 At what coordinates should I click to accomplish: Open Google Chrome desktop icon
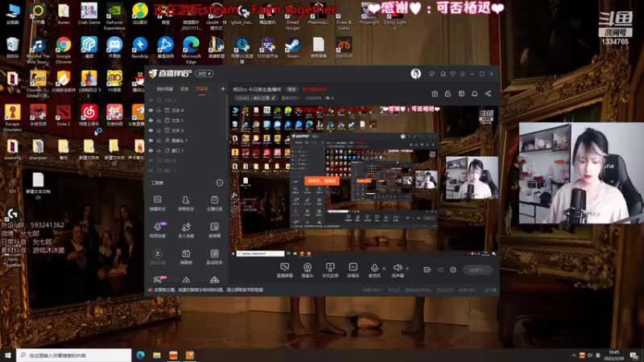pyautogui.click(x=64, y=50)
